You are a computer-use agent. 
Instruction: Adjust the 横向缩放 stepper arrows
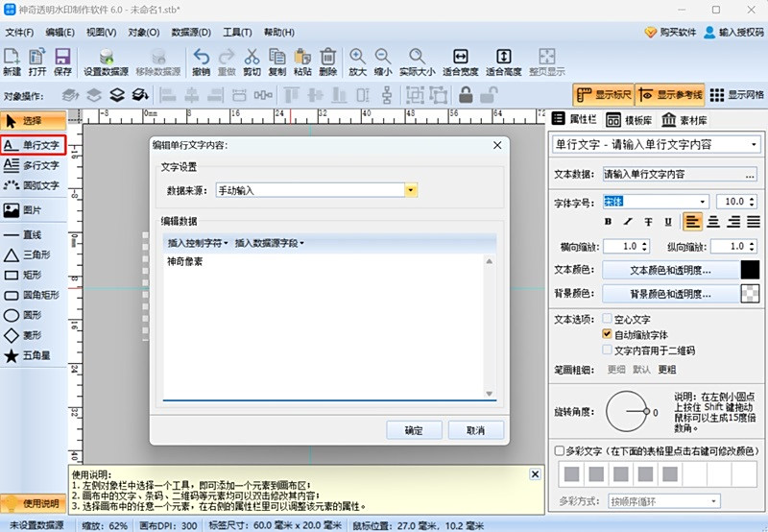645,247
